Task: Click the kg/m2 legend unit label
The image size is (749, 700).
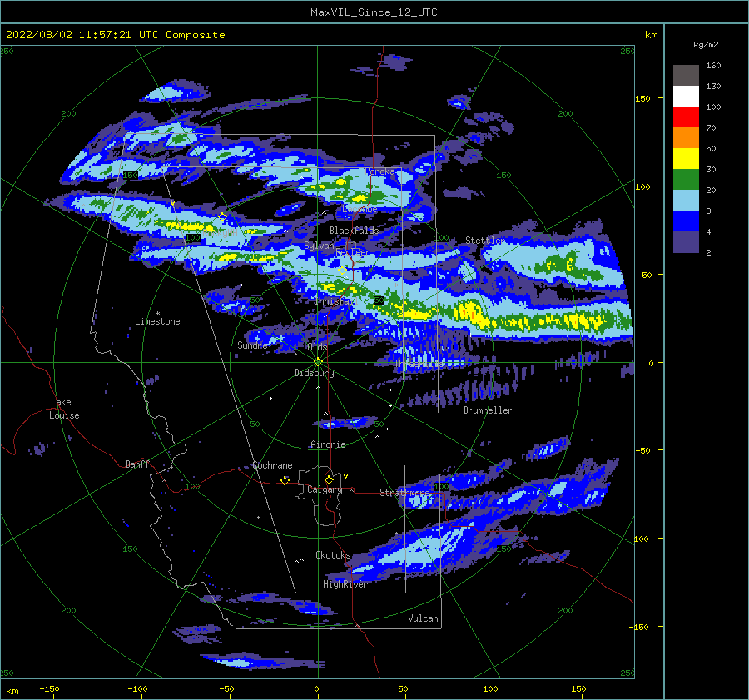Action: pyautogui.click(x=706, y=45)
